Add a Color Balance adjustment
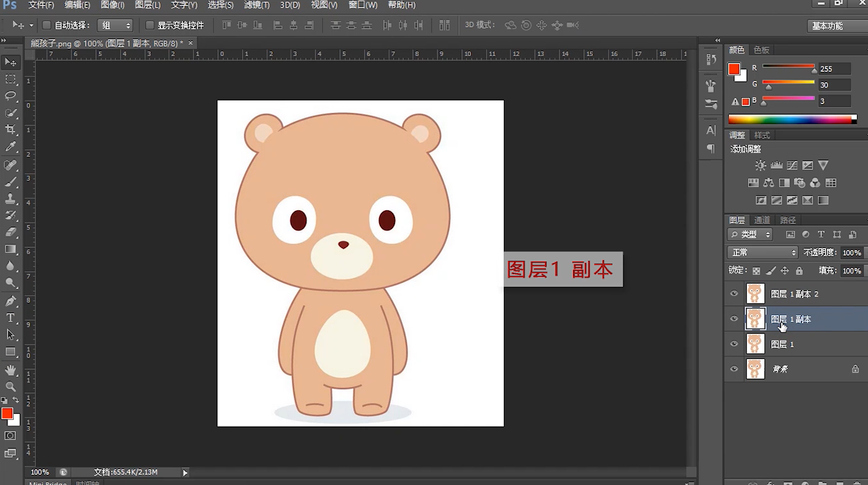 tap(769, 183)
